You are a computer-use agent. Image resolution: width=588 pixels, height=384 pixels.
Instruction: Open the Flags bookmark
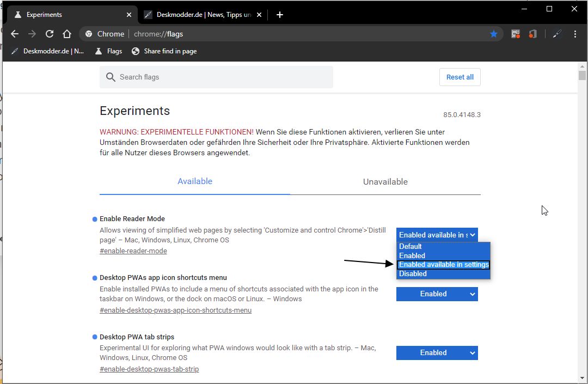[x=109, y=51]
